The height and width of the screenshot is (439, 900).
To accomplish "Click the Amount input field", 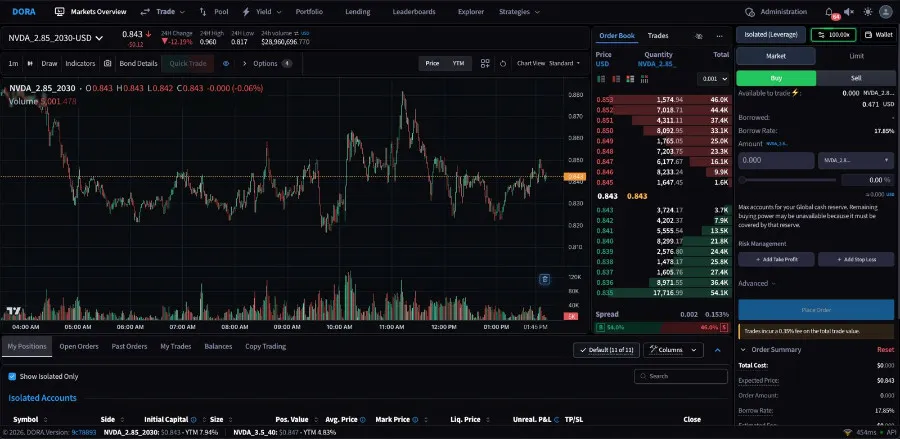I will (776, 160).
